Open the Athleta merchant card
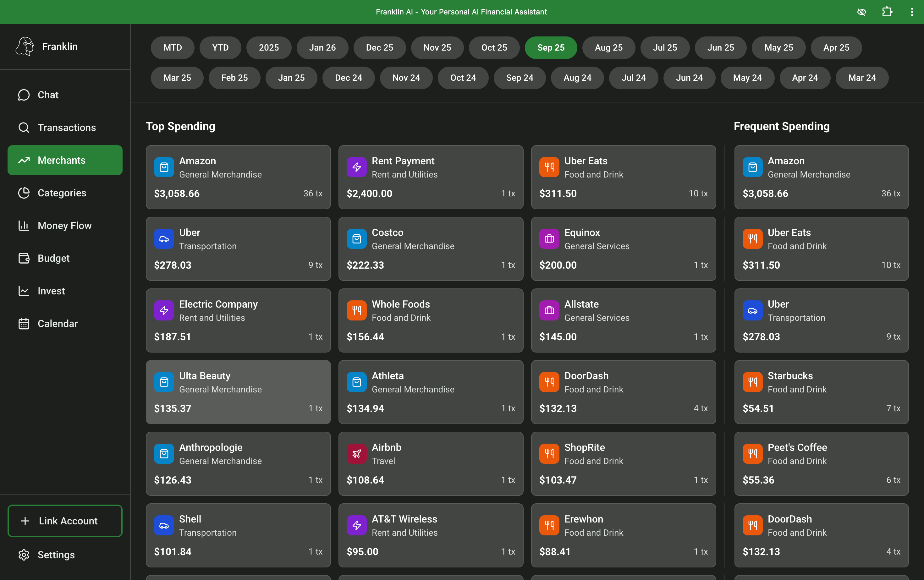 (x=431, y=392)
